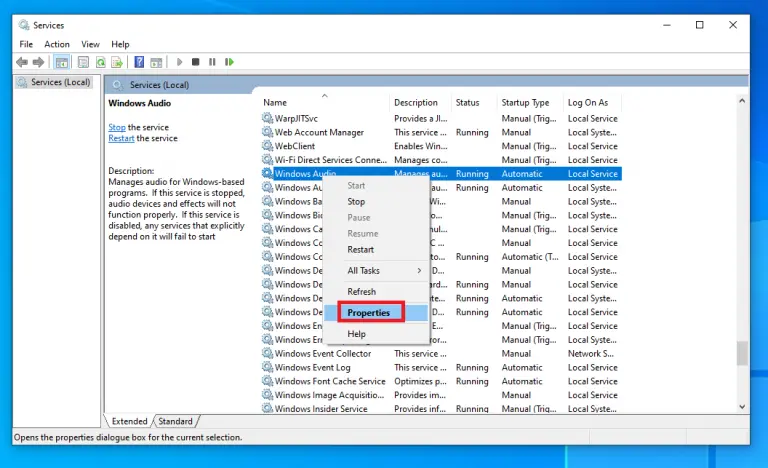This screenshot has width=768, height=468.
Task: Click the Restart the service link
Action: pyautogui.click(x=121, y=138)
